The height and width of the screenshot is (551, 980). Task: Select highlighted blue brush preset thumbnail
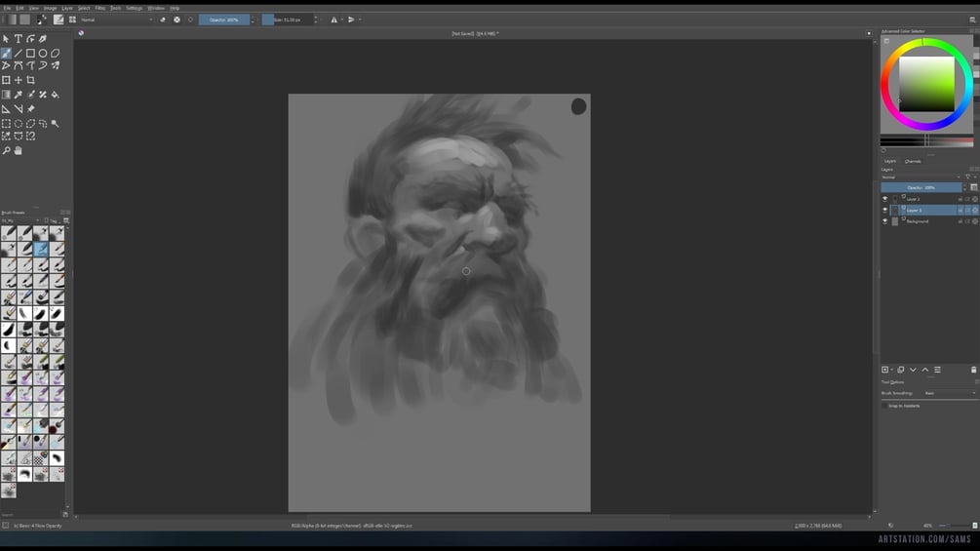coord(41,249)
